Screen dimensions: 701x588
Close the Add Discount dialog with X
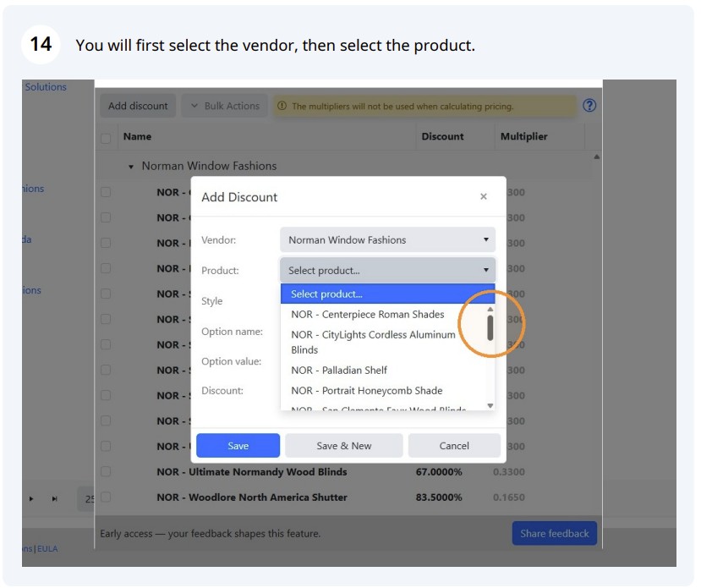click(x=484, y=196)
